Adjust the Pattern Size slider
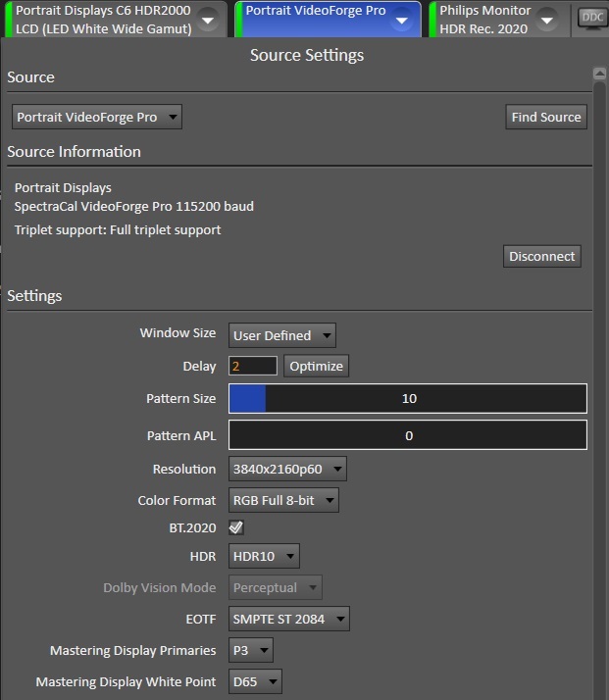Image resolution: width=609 pixels, height=700 pixels. [x=408, y=398]
